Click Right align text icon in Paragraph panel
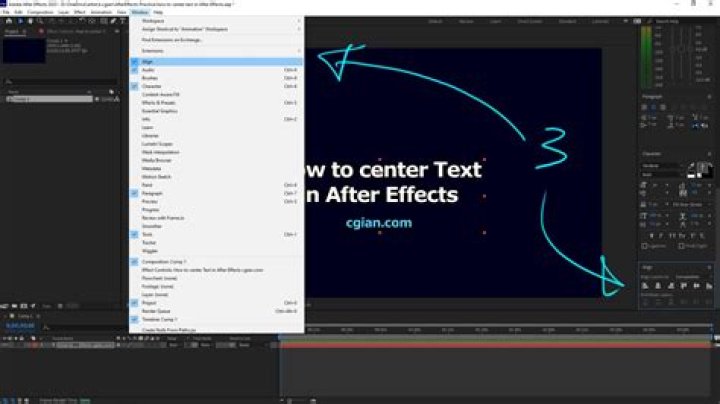The width and height of the screenshot is (720, 404). coord(663,107)
